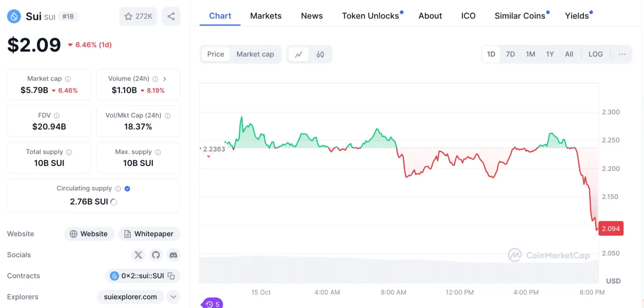
Task: Copy the 0x2::sui::SUI contract address
Action: 170,276
